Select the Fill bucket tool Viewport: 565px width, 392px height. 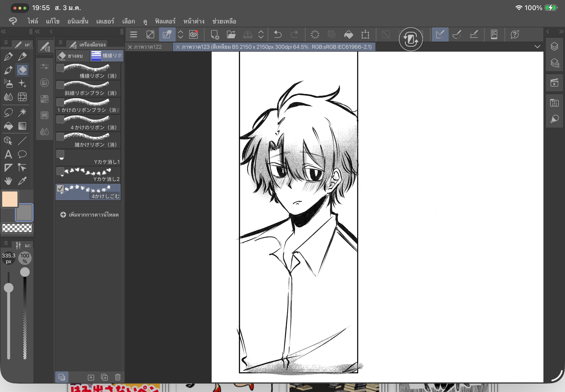(8, 126)
